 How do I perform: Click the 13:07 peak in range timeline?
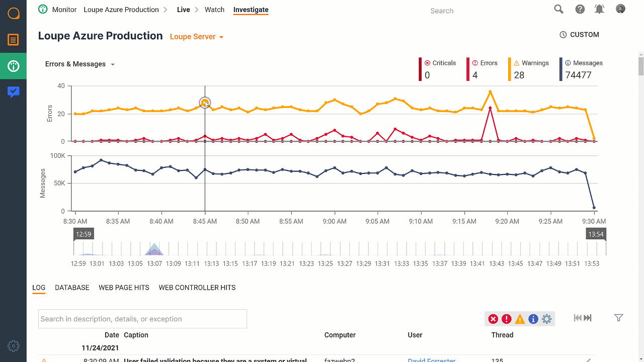154,248
